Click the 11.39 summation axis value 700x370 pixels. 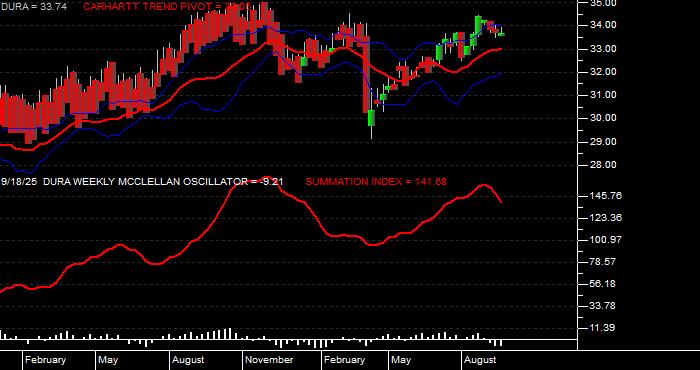click(603, 328)
